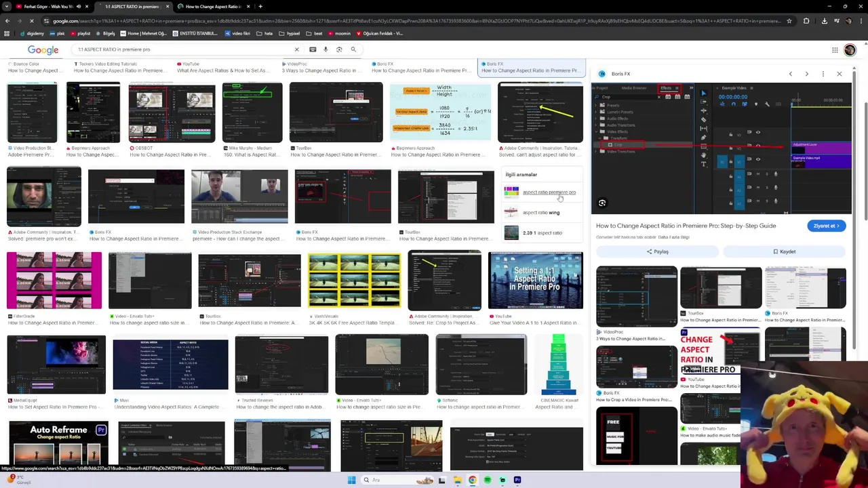Switch to the How to Change Aspect Ratio tab

[213, 6]
